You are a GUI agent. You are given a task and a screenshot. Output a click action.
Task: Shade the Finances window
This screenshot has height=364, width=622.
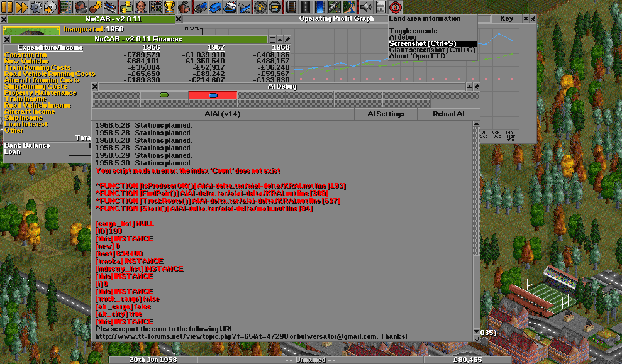pos(280,39)
